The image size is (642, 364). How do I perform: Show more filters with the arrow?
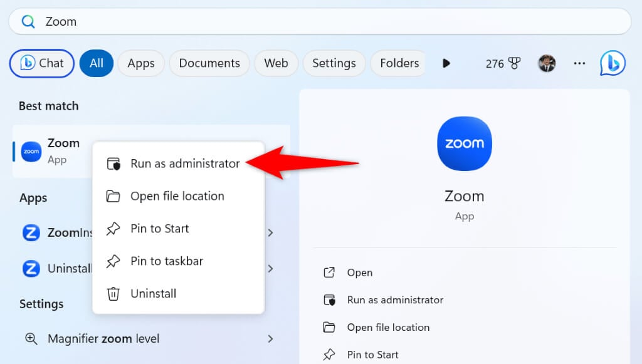tap(446, 63)
